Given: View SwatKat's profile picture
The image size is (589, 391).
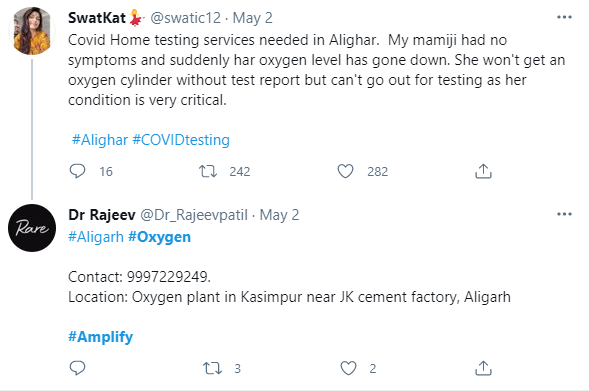Looking at the screenshot, I should pyautogui.click(x=32, y=31).
